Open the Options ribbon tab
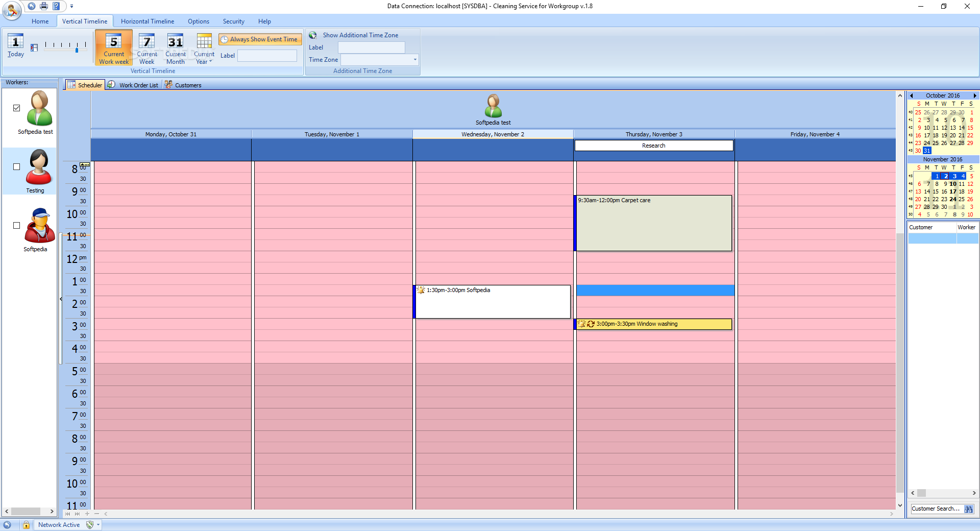 [x=199, y=21]
